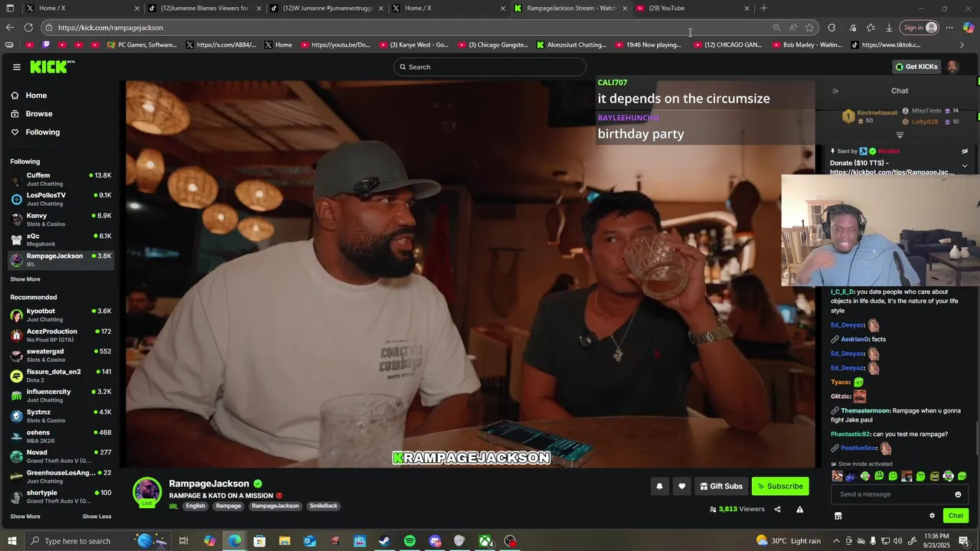Expand the pinned Donate message chevron
The image size is (980, 551).
click(x=965, y=166)
